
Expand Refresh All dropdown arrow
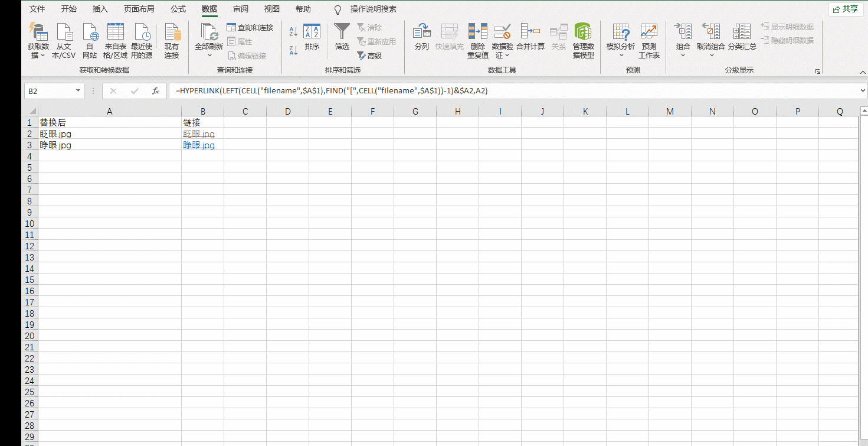pyautogui.click(x=209, y=56)
